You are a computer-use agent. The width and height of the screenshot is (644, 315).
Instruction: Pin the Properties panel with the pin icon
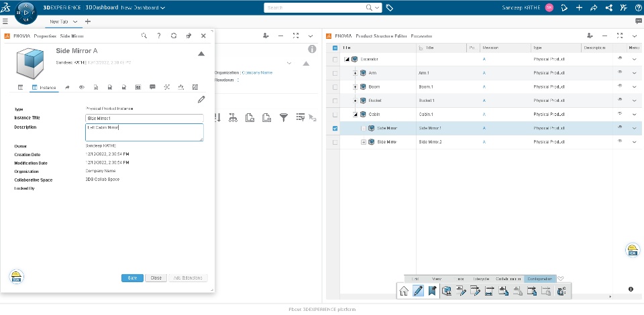point(189,36)
